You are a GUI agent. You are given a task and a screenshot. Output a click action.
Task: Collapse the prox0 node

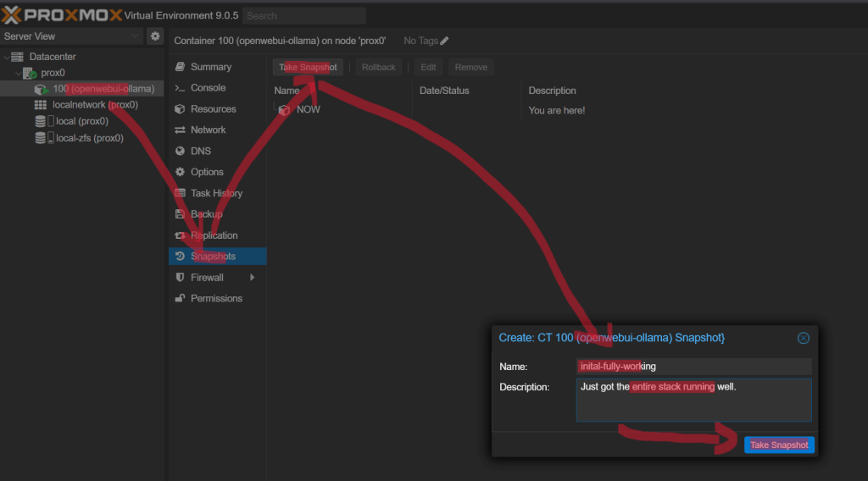[19, 74]
